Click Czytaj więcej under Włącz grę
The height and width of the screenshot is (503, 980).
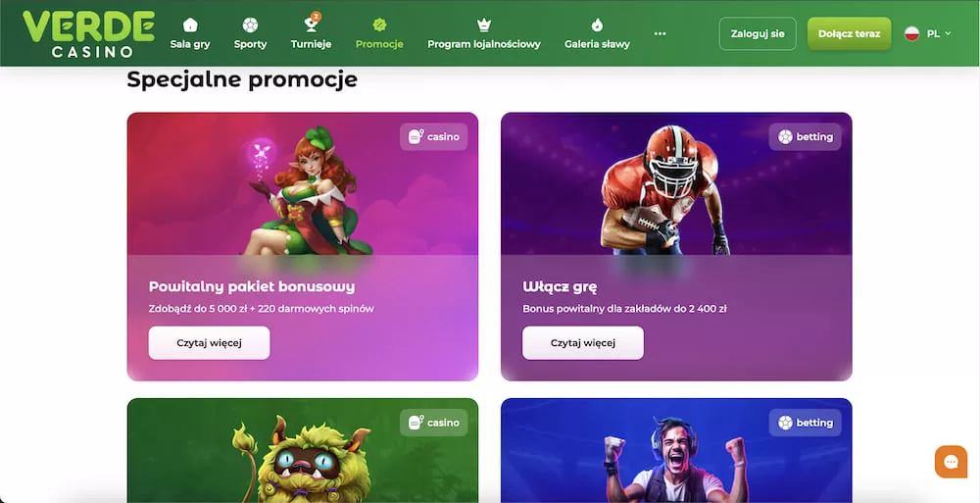583,343
